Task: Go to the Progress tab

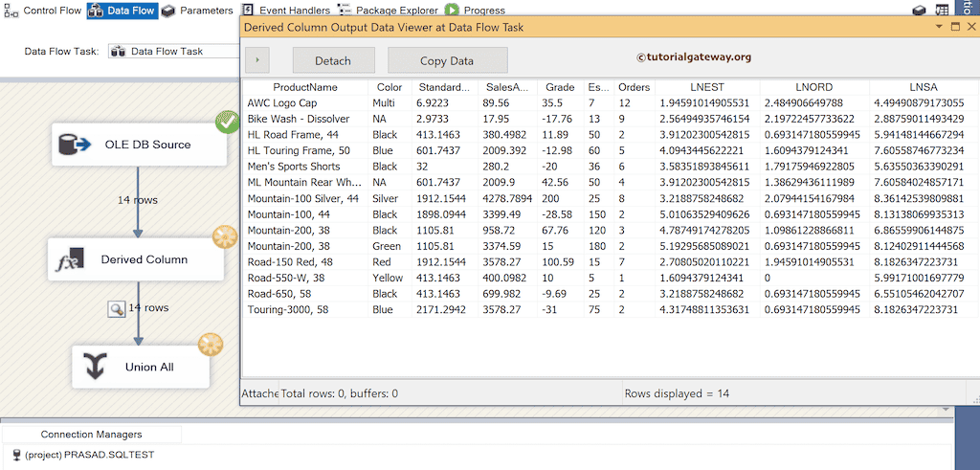Action: coord(475,11)
